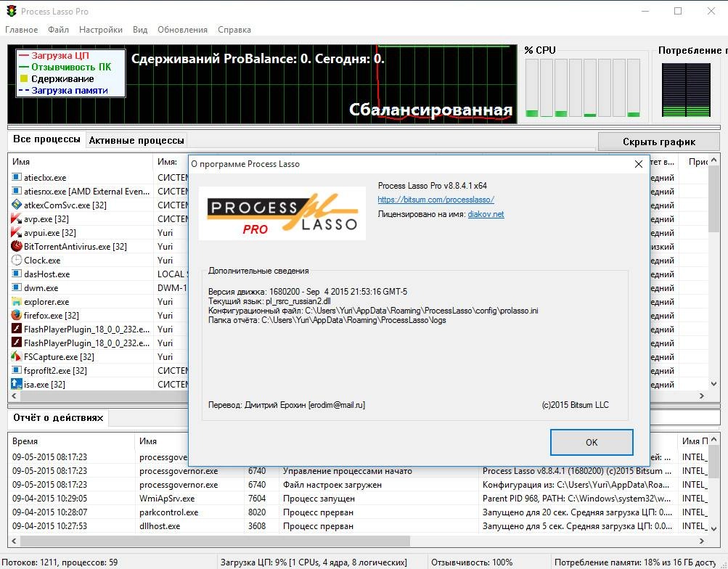Click the dasHost.exe process icon
This screenshot has width=728, height=569.
pyautogui.click(x=16, y=274)
